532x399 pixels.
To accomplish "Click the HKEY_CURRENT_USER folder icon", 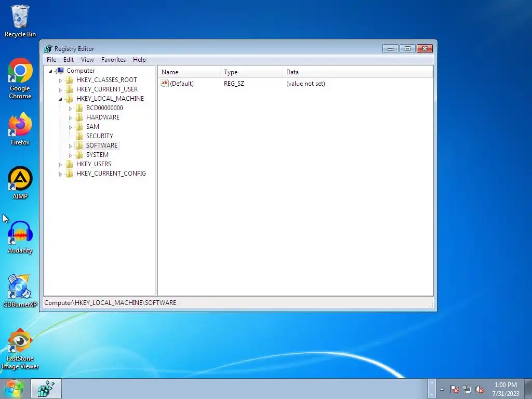I will 70,89.
